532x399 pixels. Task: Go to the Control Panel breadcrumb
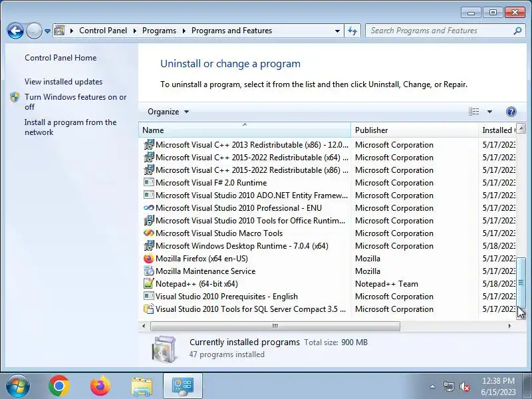[x=103, y=31]
